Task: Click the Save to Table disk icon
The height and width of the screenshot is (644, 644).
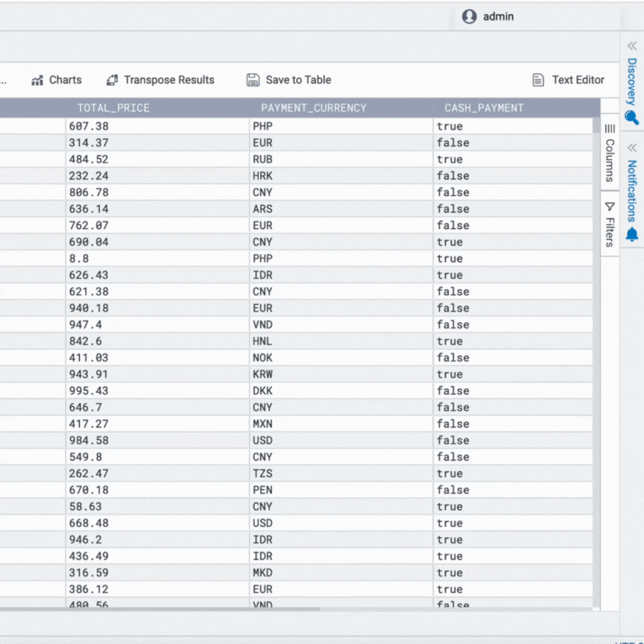Action: point(253,80)
